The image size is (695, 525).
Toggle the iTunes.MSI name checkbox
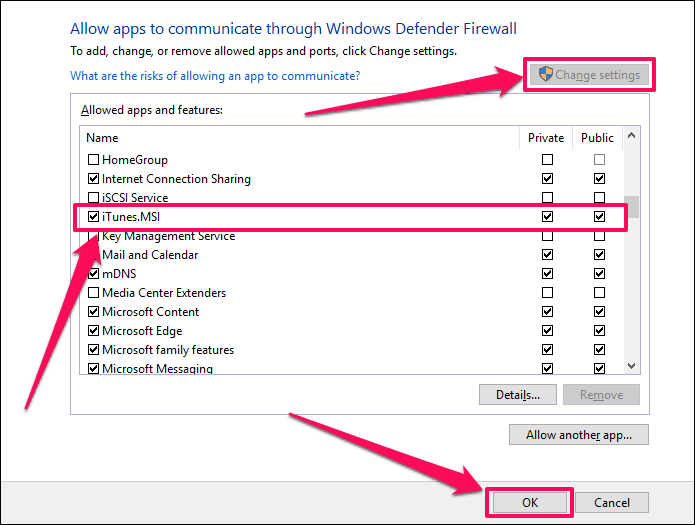pos(93,216)
